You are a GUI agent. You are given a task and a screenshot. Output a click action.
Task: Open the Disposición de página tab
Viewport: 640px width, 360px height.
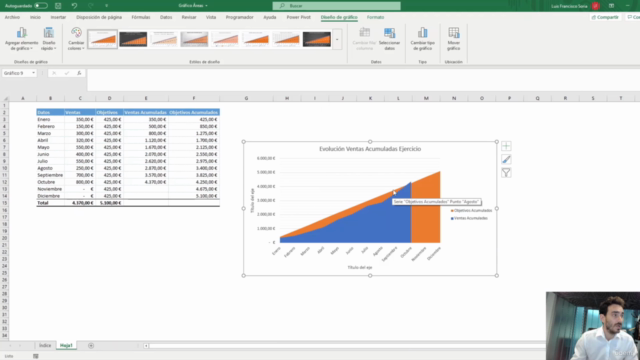99,17
